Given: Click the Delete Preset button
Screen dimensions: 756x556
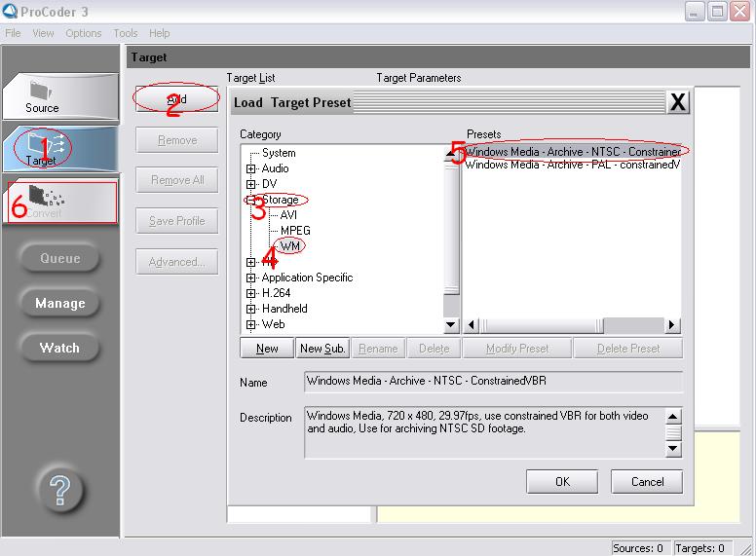Looking at the screenshot, I should (628, 349).
